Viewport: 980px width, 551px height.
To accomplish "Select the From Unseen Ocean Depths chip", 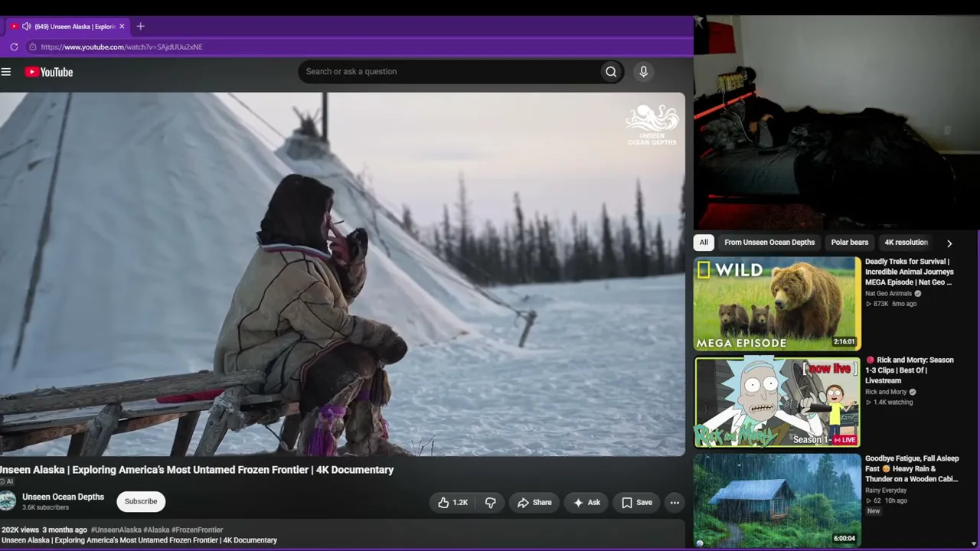I will coord(769,243).
